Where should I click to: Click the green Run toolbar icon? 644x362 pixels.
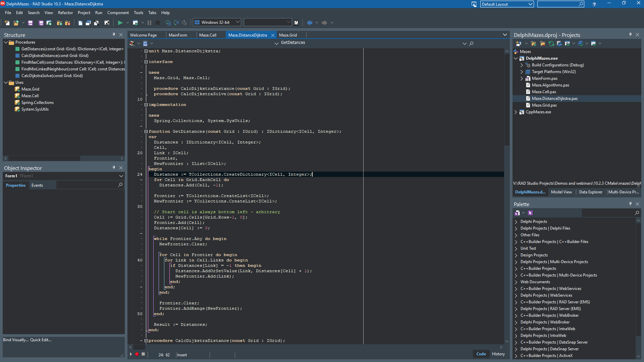[x=120, y=23]
